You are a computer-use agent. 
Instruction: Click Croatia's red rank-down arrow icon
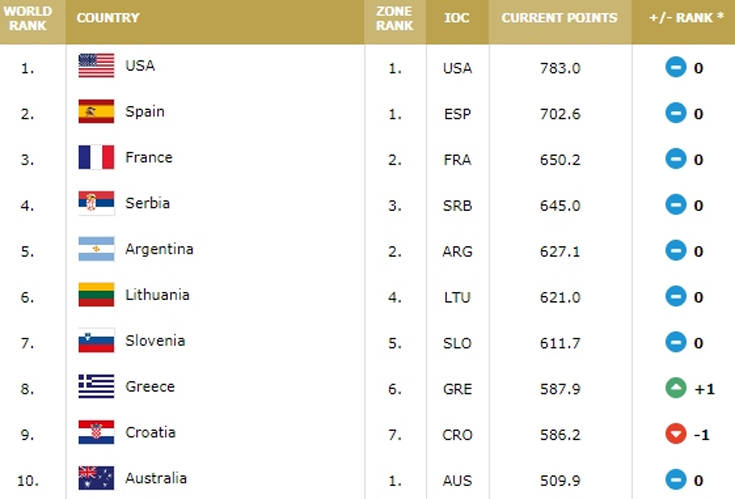(676, 434)
